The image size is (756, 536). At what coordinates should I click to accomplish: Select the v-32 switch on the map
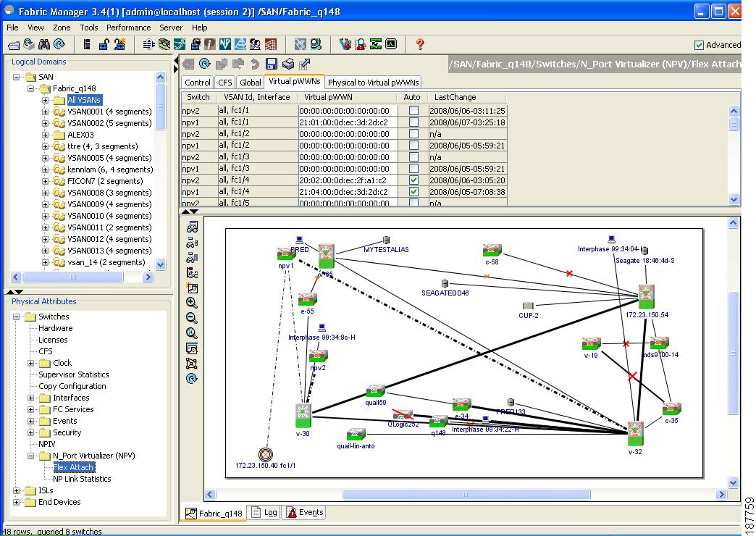coord(635,433)
